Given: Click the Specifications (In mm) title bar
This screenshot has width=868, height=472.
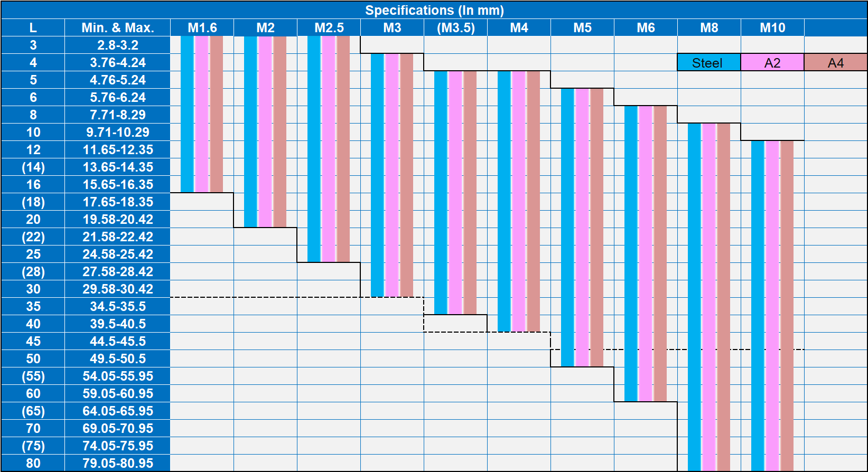Looking at the screenshot, I should 434,10.
